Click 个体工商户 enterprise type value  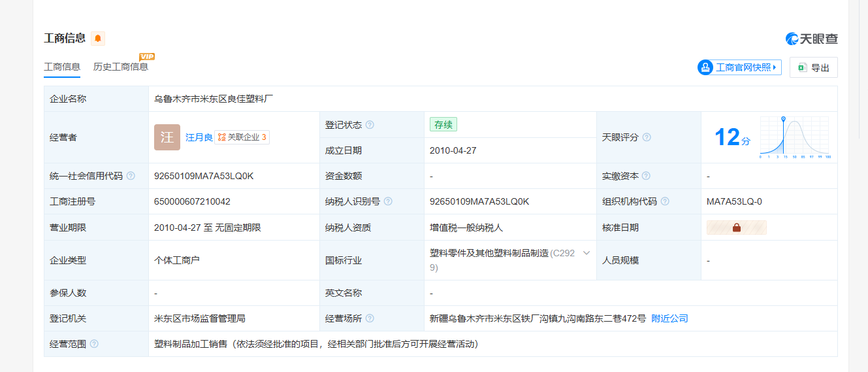point(177,260)
